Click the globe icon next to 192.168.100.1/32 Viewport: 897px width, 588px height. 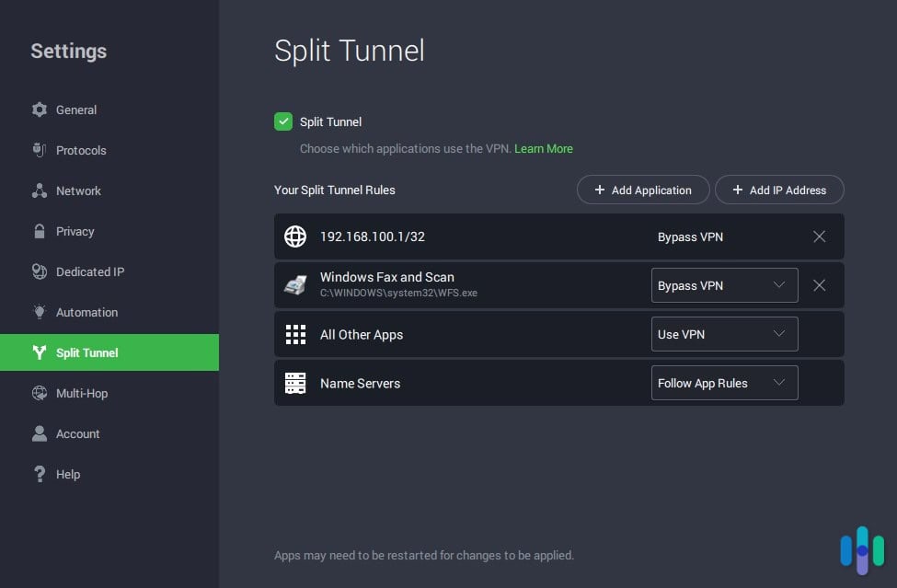point(295,236)
